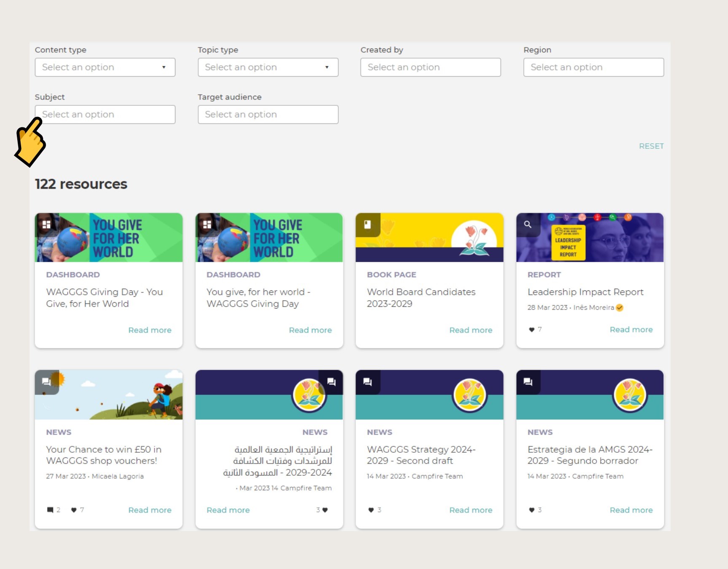Viewport: 728px width, 569px height.
Task: Click author name 'Inês Moreira'
Action: pyautogui.click(x=593, y=308)
